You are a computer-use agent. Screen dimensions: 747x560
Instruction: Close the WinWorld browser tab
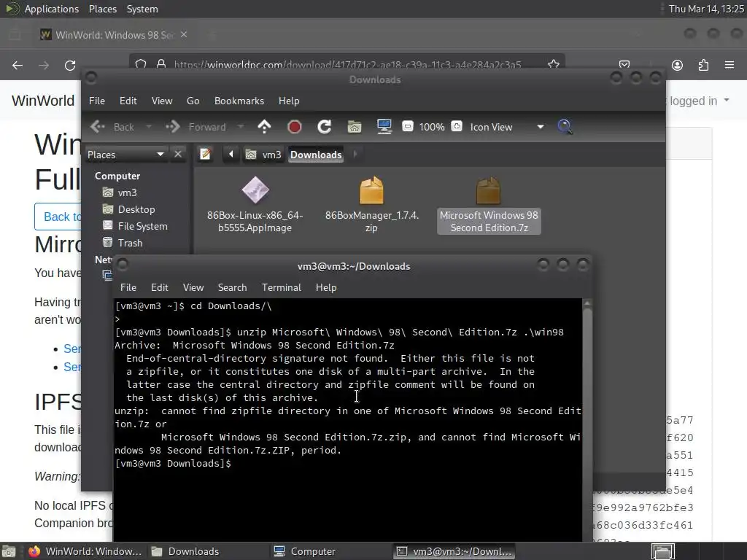pyautogui.click(x=184, y=34)
